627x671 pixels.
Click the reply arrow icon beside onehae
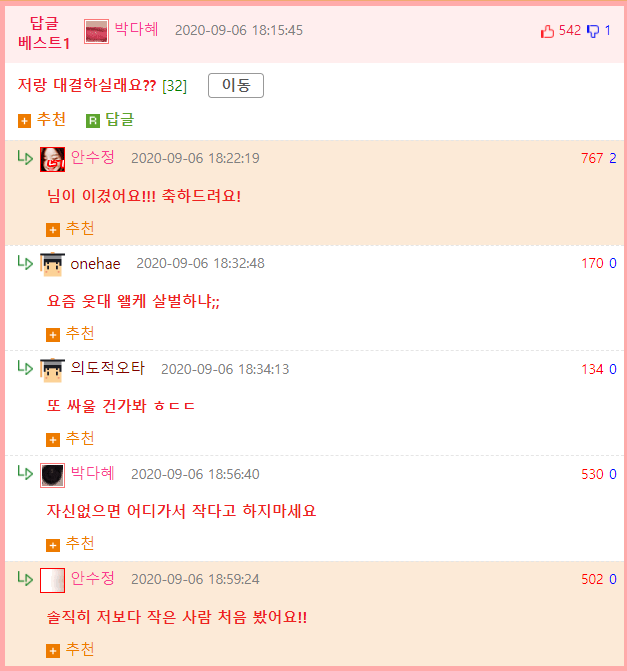[25, 262]
